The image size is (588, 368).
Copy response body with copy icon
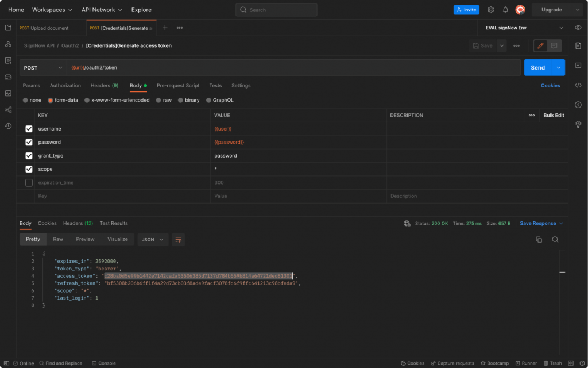tap(539, 239)
